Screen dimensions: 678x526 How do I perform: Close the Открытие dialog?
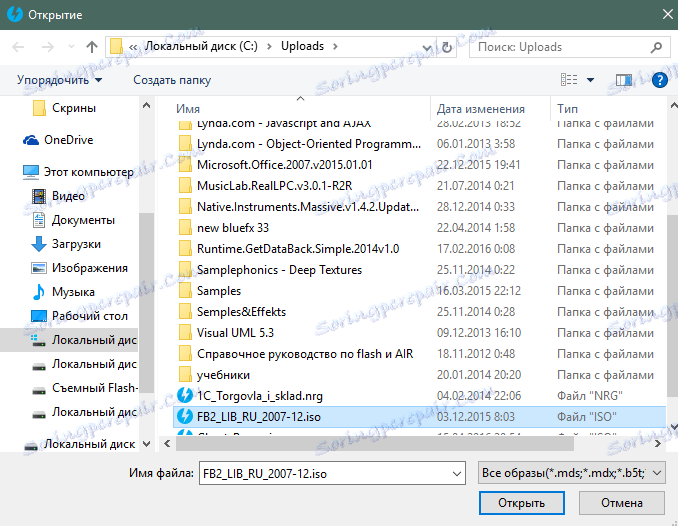pyautogui.click(x=668, y=15)
